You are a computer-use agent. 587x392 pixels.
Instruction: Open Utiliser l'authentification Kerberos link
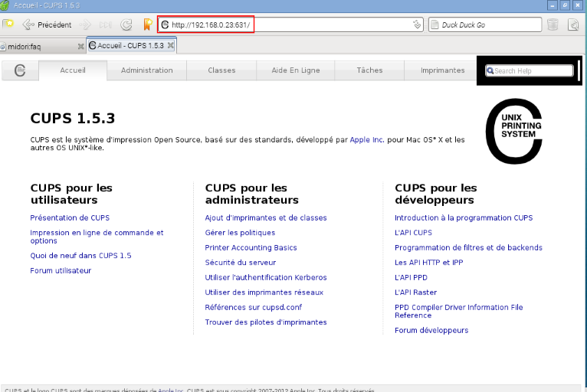[266, 278]
